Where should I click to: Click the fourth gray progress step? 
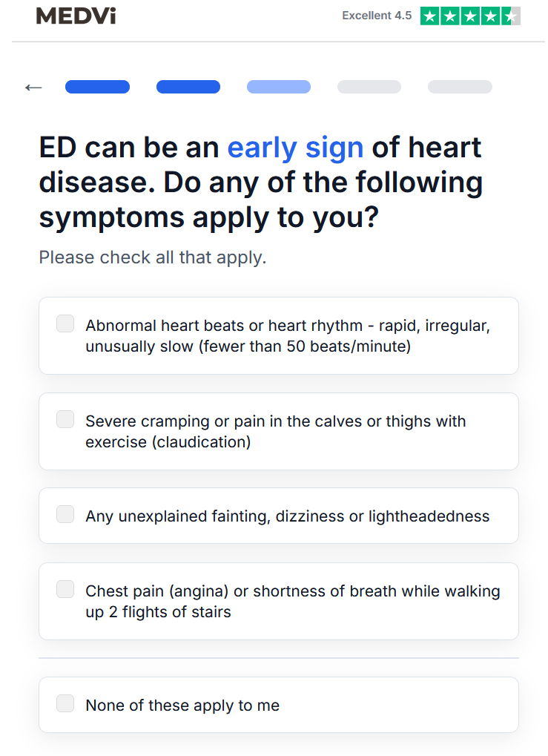369,87
